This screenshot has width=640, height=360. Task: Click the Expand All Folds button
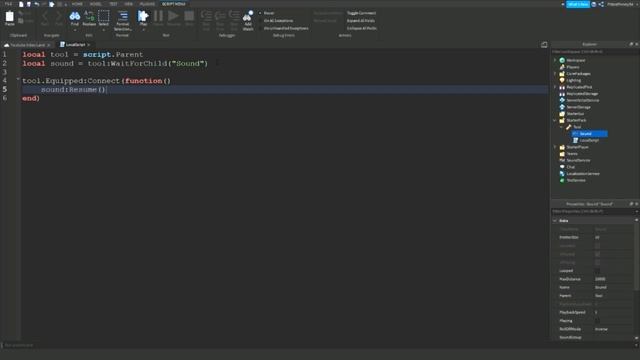click(360, 21)
